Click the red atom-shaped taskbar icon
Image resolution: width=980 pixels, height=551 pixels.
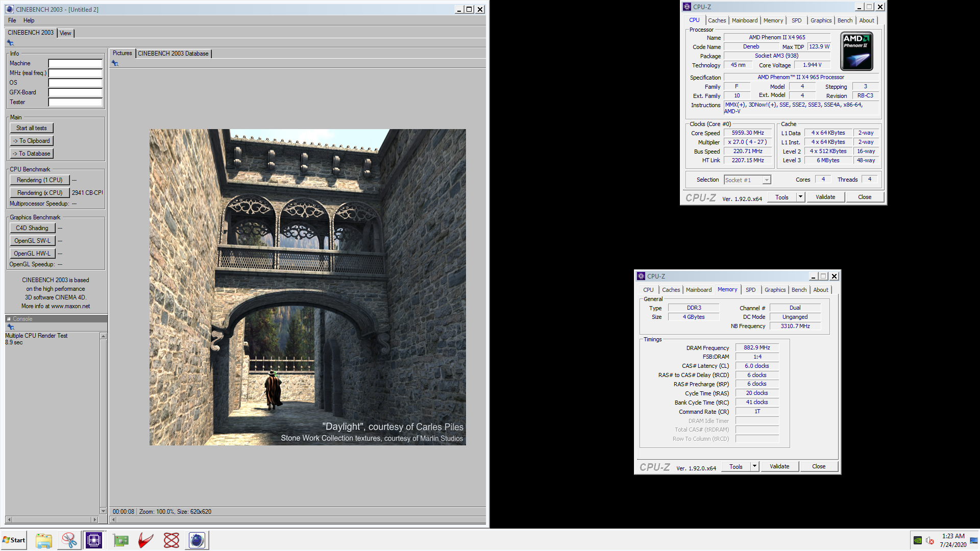point(171,540)
